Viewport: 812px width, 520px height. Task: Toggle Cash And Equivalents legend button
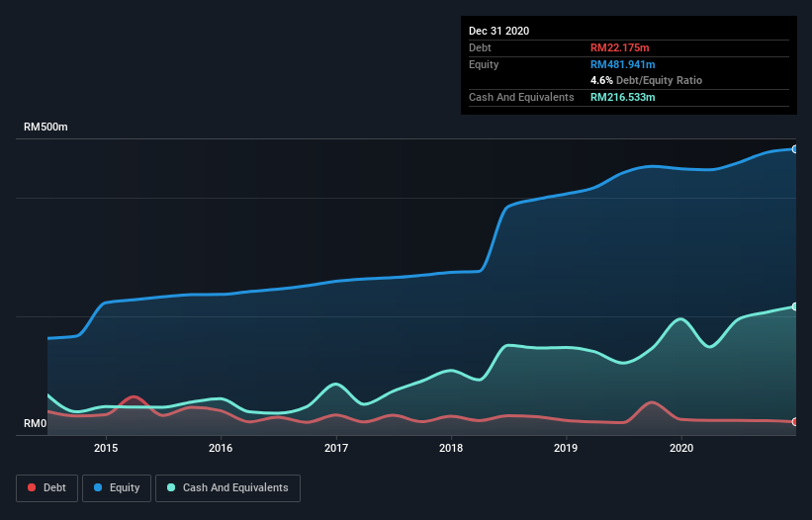[227, 488]
